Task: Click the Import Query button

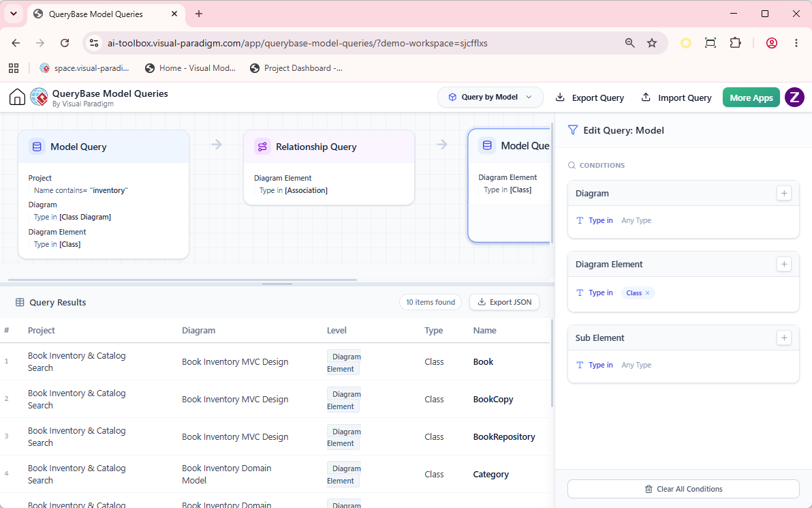Action: coord(676,98)
